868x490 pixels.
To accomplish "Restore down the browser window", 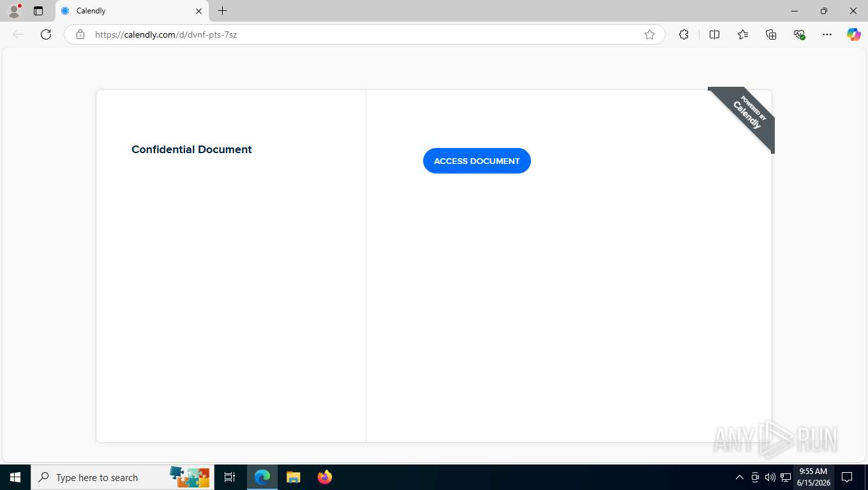I will click(x=824, y=11).
